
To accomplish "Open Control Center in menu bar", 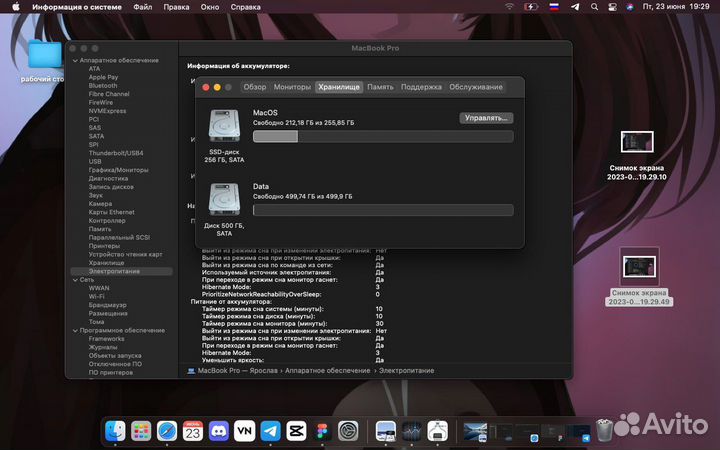I will tap(612, 7).
